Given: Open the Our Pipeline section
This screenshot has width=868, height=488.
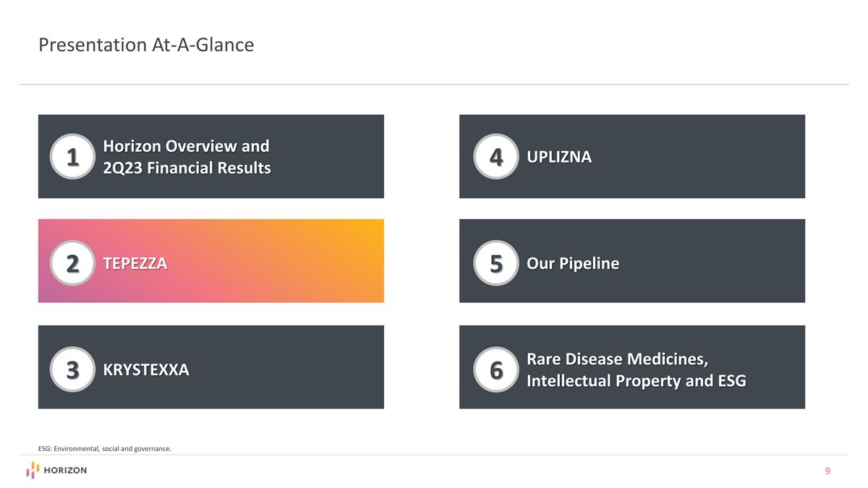Looking at the screenshot, I should (573, 263).
